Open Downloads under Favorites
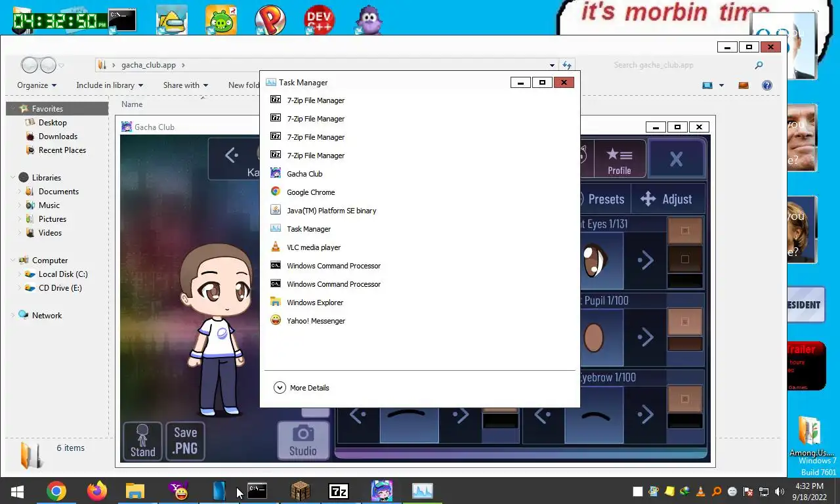The image size is (840, 504). click(58, 136)
